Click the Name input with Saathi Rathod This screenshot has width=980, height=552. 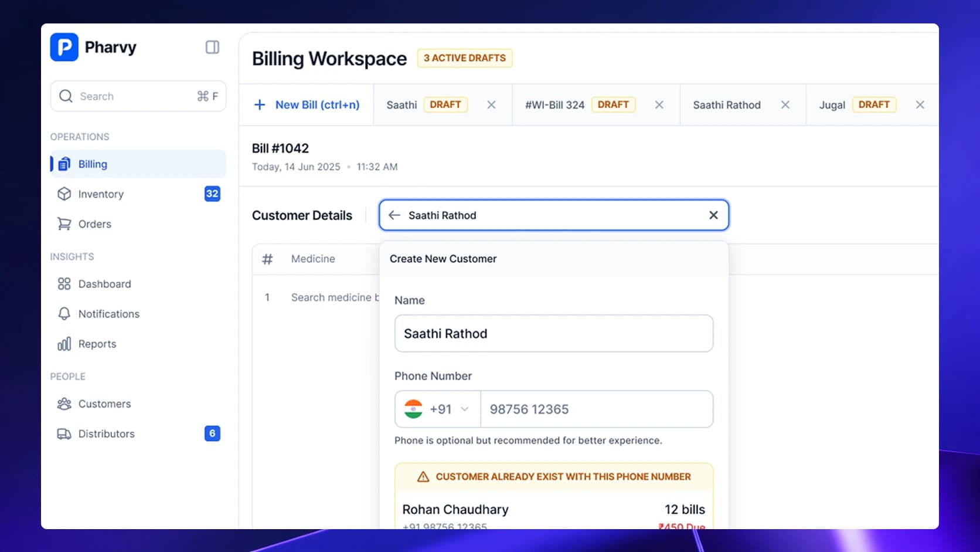point(554,334)
